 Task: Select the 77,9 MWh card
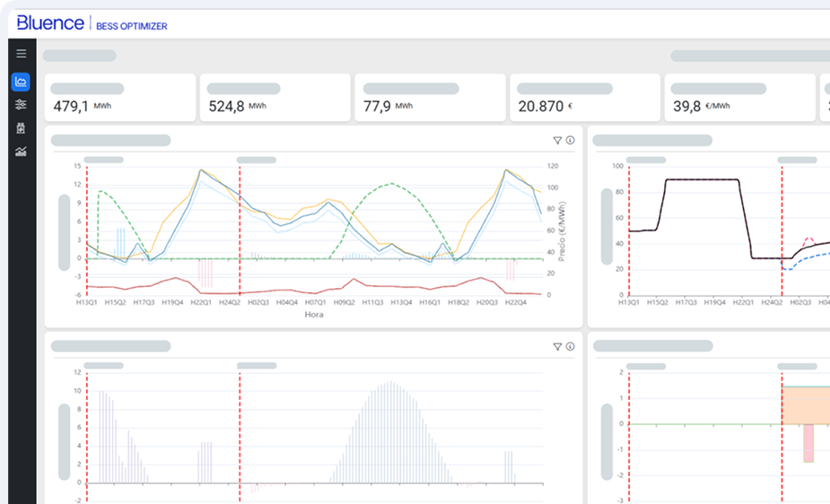coord(430,98)
